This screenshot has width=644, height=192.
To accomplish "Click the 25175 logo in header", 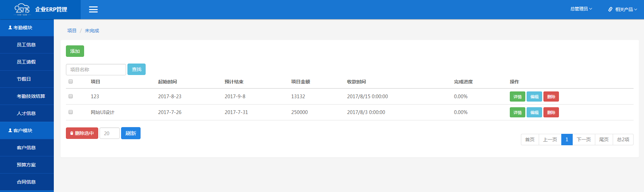I will (x=22, y=9).
